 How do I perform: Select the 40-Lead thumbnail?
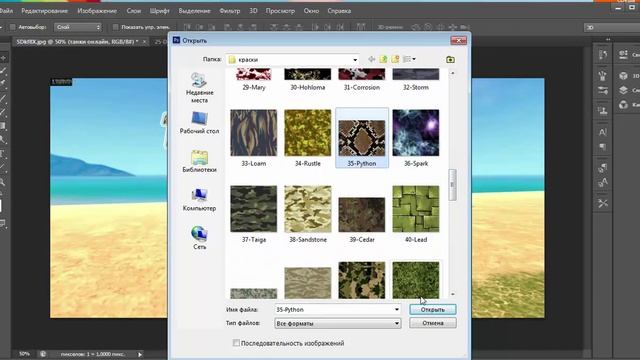(416, 209)
